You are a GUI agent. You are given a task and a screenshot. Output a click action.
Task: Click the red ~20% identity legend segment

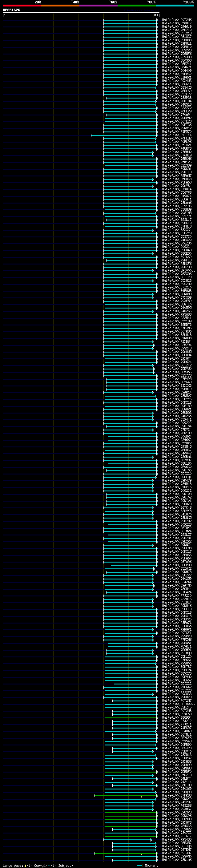click(22, 6)
